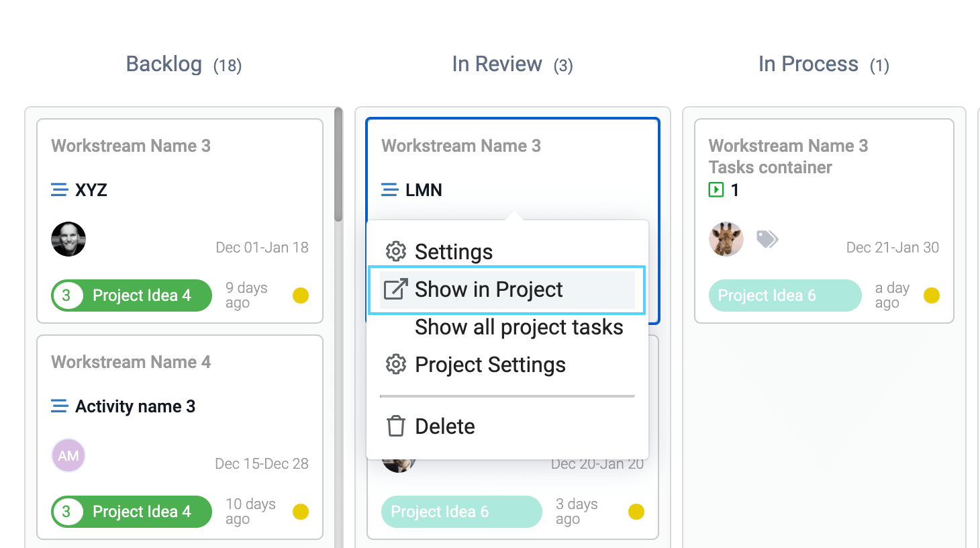The image size is (980, 548).
Task: Select Show all project tasks
Action: tap(519, 327)
